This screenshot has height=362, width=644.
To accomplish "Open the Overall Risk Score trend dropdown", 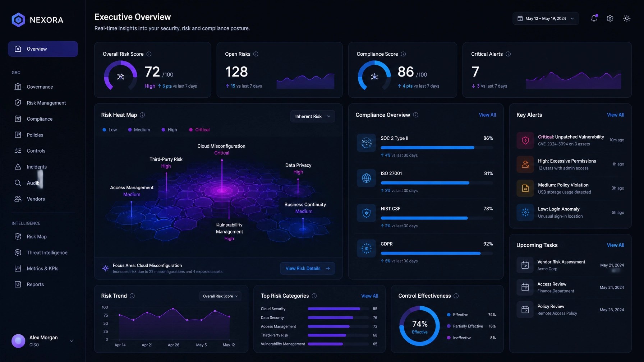I will (x=220, y=296).
